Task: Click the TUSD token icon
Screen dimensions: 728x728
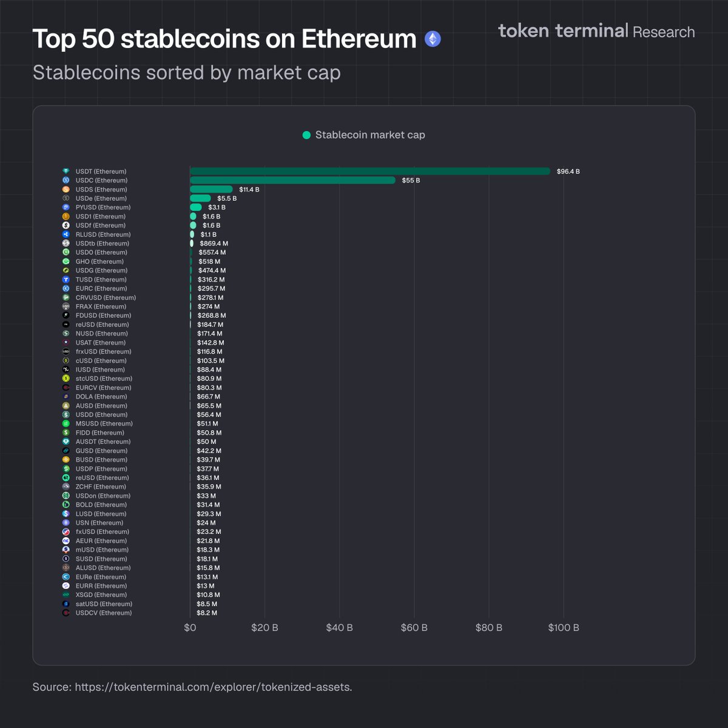Action: (x=66, y=280)
